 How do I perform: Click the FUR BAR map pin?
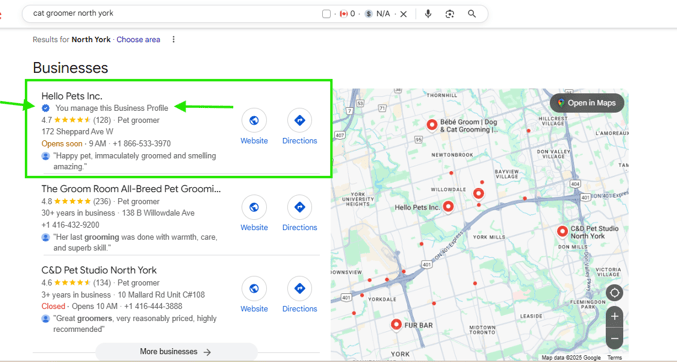click(x=396, y=324)
